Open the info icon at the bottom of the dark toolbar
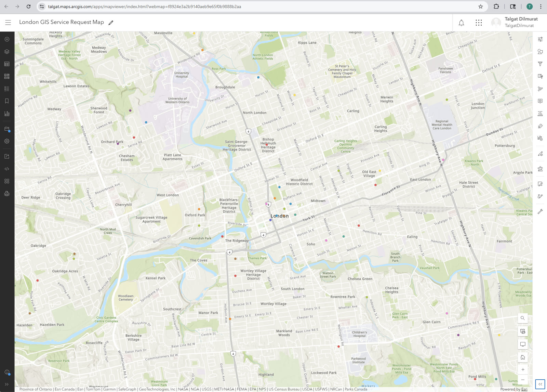Screen dimensions: 547x392 [7, 372]
